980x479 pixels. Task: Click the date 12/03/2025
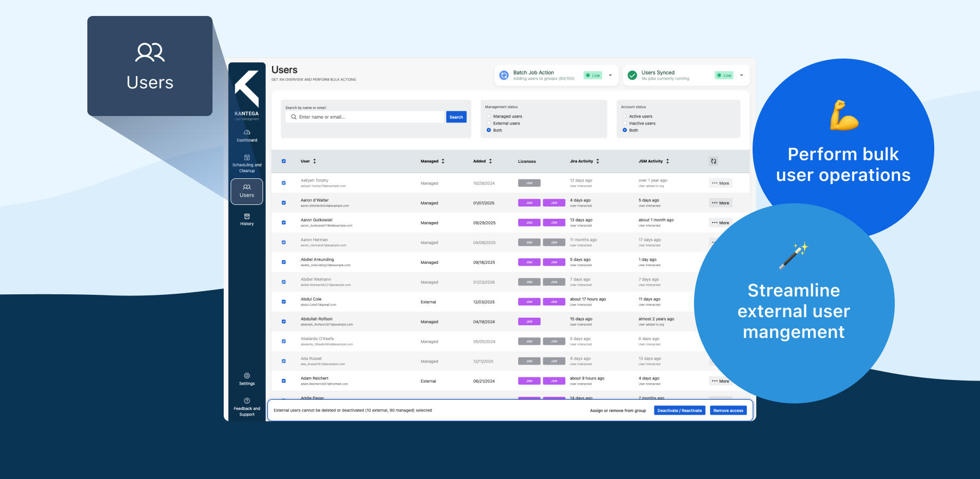click(x=484, y=302)
